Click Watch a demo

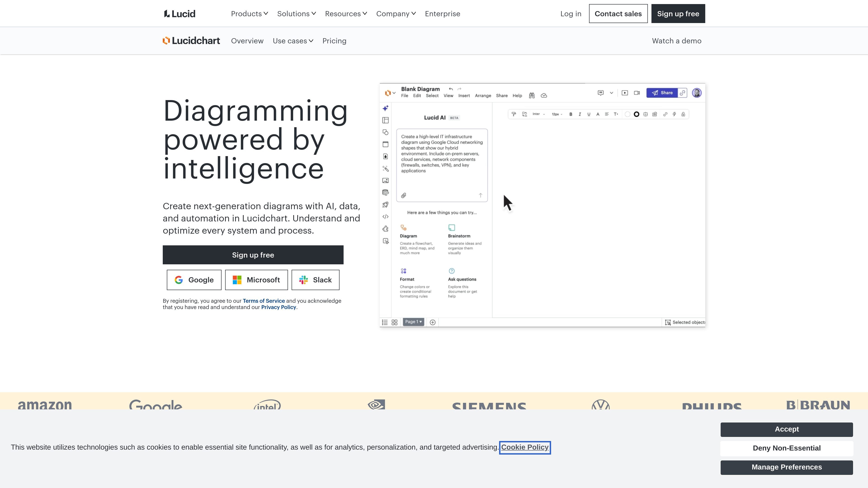677,41
